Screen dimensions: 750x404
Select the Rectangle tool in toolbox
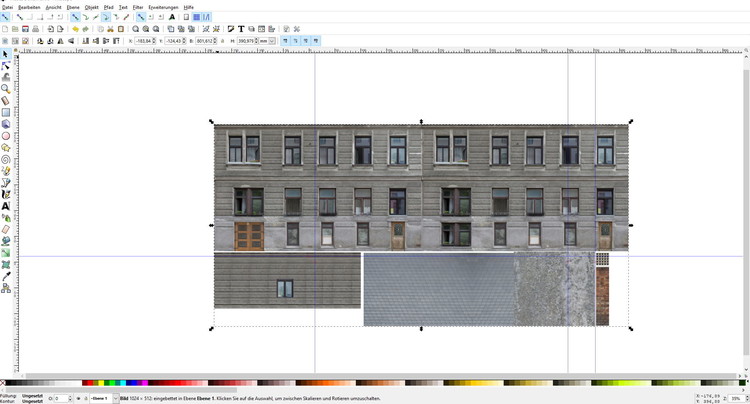6,112
